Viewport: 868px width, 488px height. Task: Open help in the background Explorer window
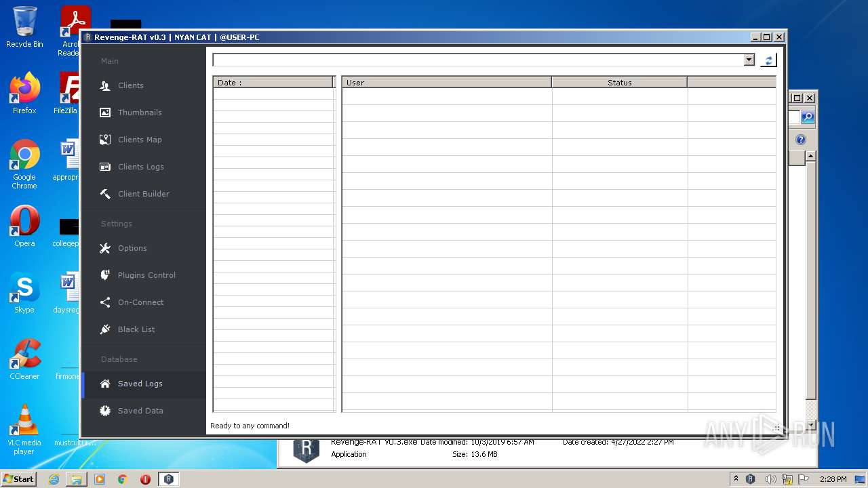coord(801,140)
